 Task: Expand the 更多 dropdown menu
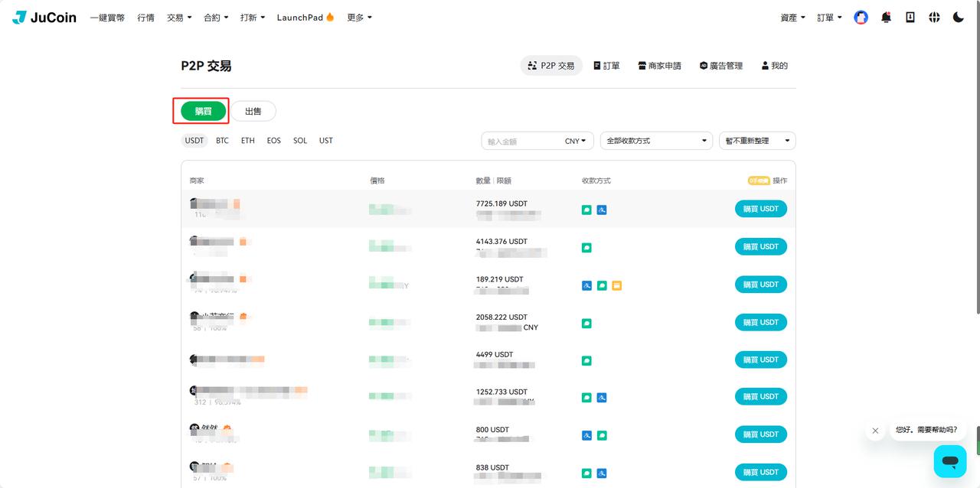coord(359,17)
